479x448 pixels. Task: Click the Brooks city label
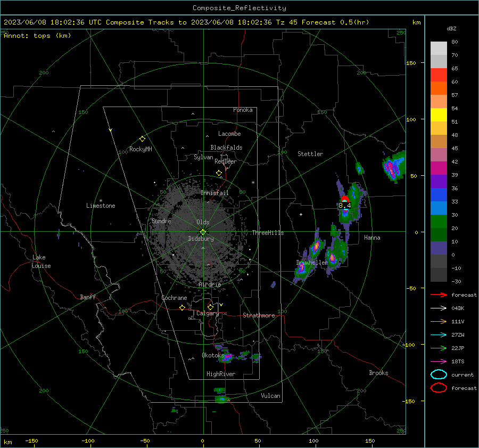tap(378, 373)
